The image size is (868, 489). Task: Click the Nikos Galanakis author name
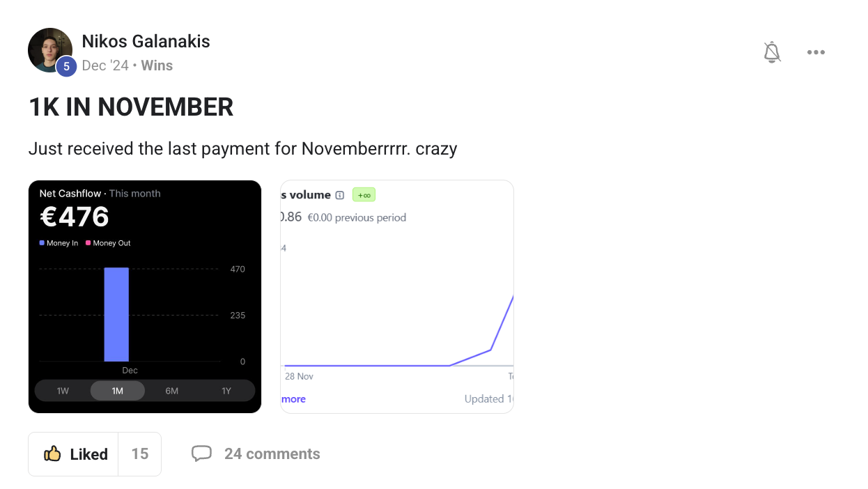[146, 41]
